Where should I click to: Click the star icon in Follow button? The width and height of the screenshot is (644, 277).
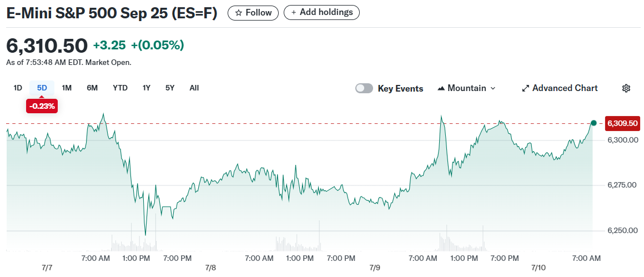pos(238,13)
